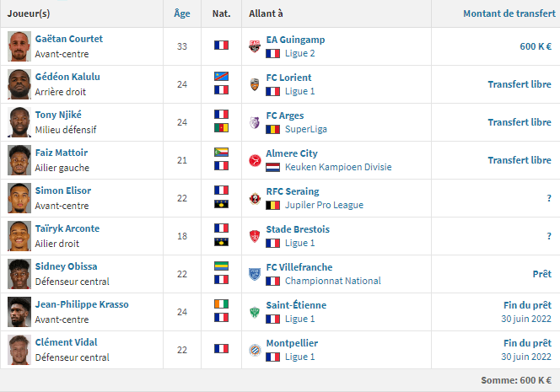Click the FC Lorient club crest icon
560x392 pixels.
tap(254, 84)
